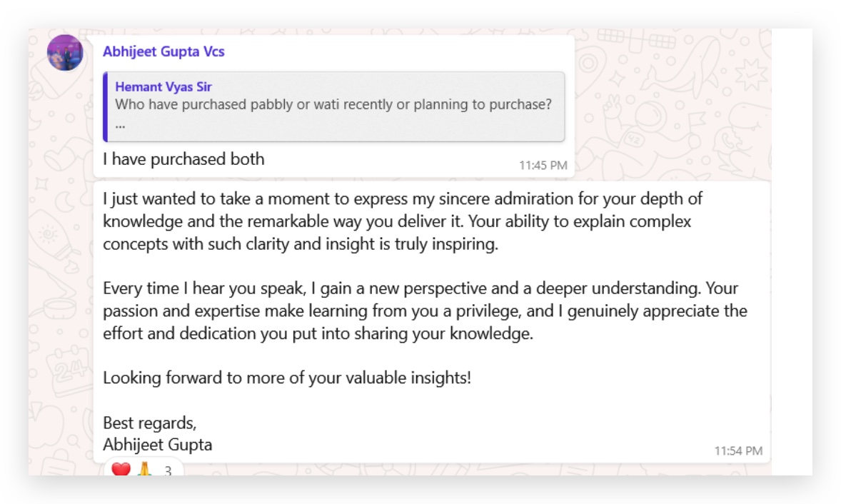Click the red heart reaction emoji
The image size is (841, 504).
121,470
